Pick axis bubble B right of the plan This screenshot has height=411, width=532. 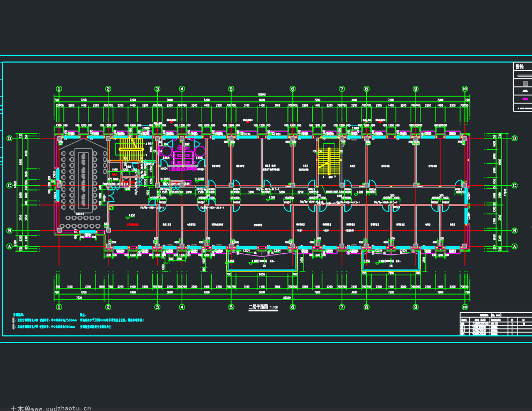(514, 231)
